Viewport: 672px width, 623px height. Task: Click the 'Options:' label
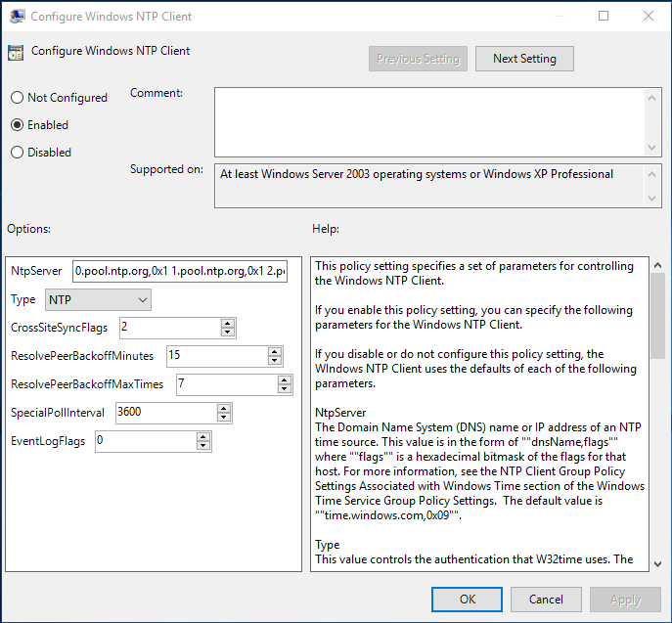point(28,229)
